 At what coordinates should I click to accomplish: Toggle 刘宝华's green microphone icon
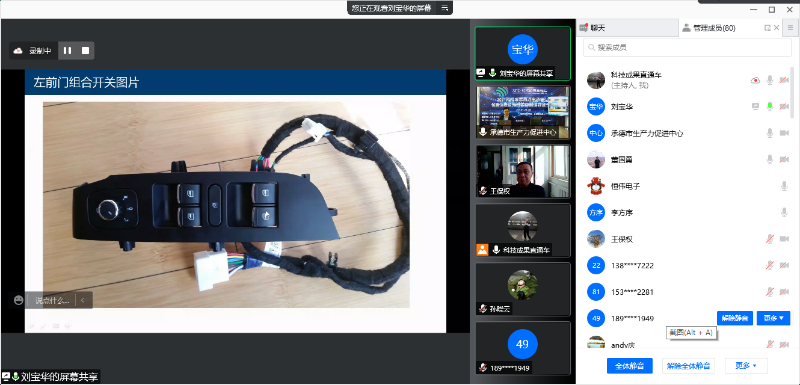tap(770, 107)
